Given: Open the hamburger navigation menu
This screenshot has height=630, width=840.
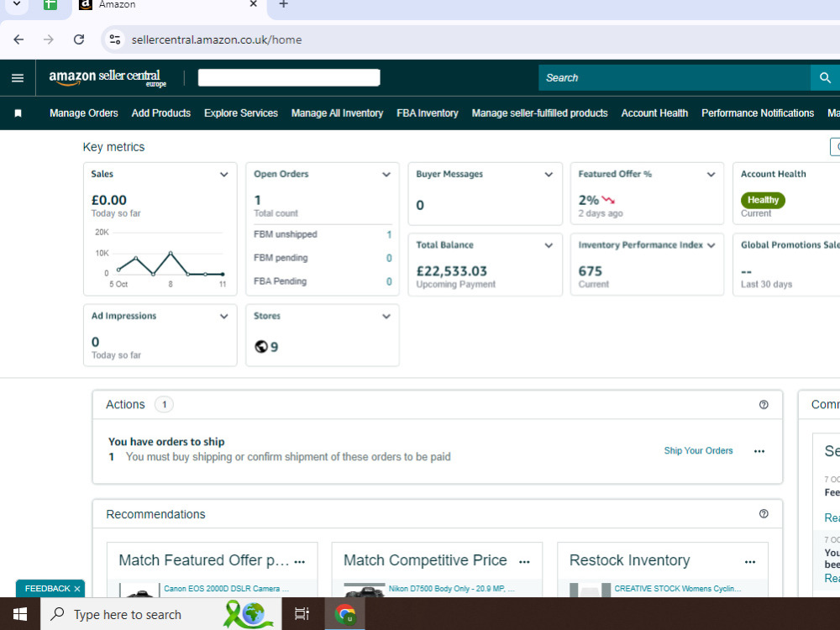Looking at the screenshot, I should [x=18, y=78].
